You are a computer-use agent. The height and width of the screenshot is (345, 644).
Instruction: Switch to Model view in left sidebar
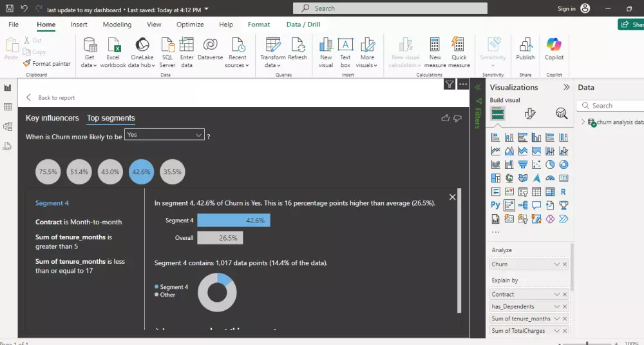click(7, 126)
